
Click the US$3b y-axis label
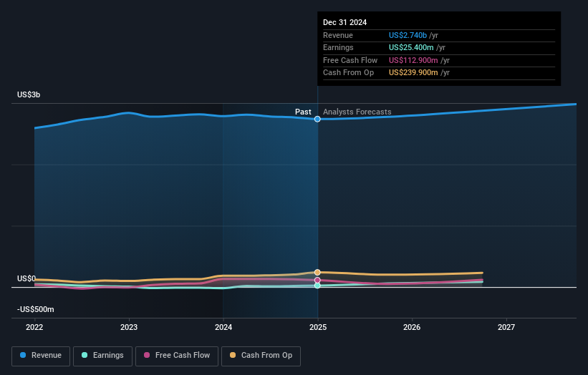click(x=29, y=94)
